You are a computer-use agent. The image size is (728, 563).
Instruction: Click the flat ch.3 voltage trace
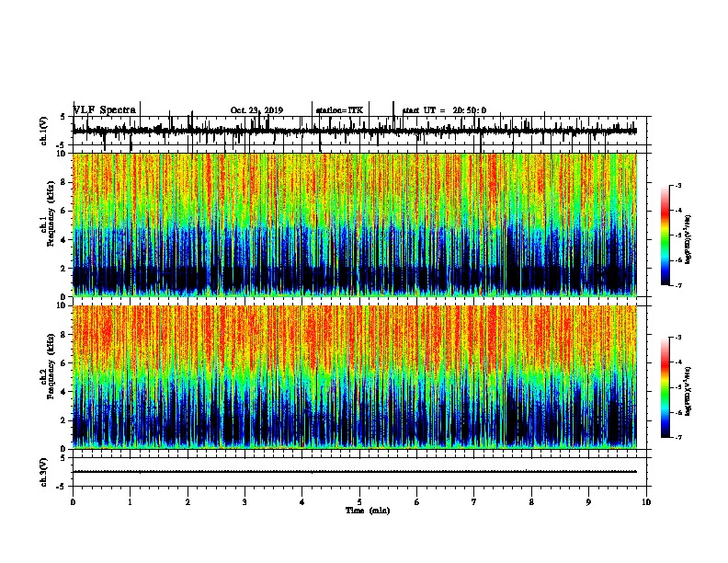(355, 472)
